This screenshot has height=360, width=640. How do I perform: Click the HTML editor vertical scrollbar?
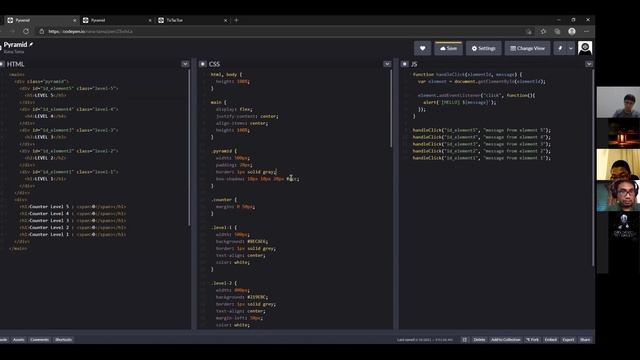coord(189,148)
